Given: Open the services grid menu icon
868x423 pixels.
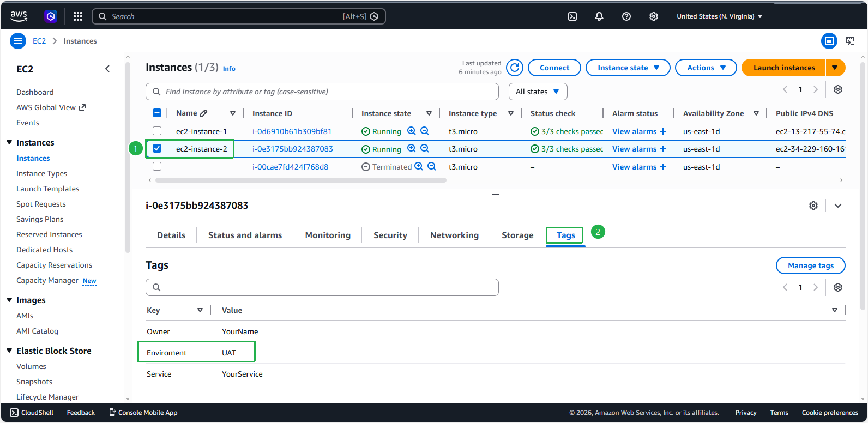Looking at the screenshot, I should 78,16.
